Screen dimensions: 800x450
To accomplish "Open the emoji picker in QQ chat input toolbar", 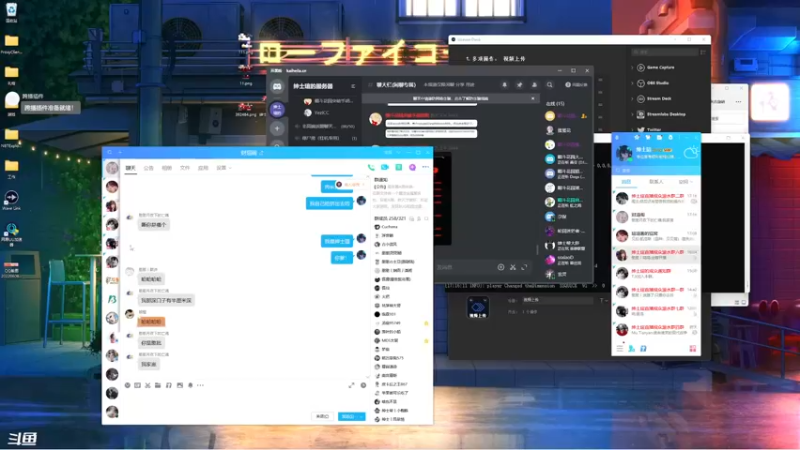I will tap(128, 385).
